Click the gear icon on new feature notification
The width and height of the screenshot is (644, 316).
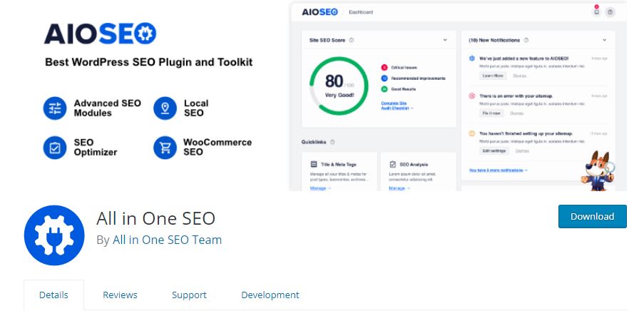(472, 58)
